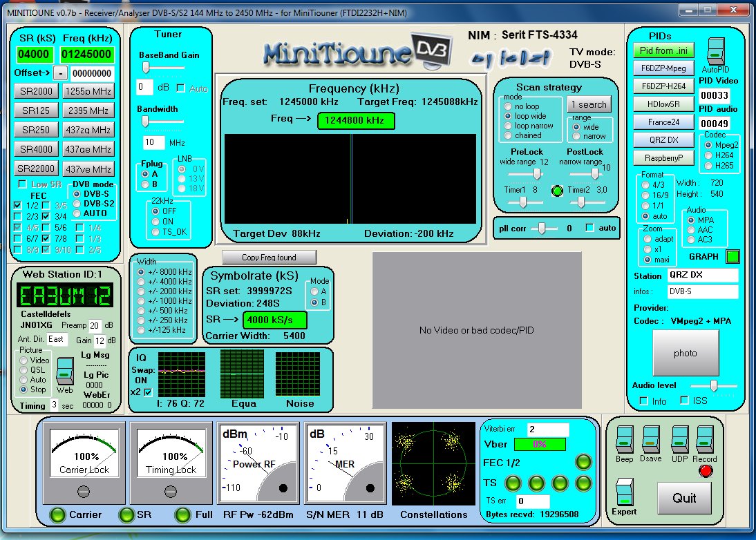Image resolution: width=756 pixels, height=540 pixels.
Task: Select 22kHz ON radio button
Action: click(x=155, y=222)
